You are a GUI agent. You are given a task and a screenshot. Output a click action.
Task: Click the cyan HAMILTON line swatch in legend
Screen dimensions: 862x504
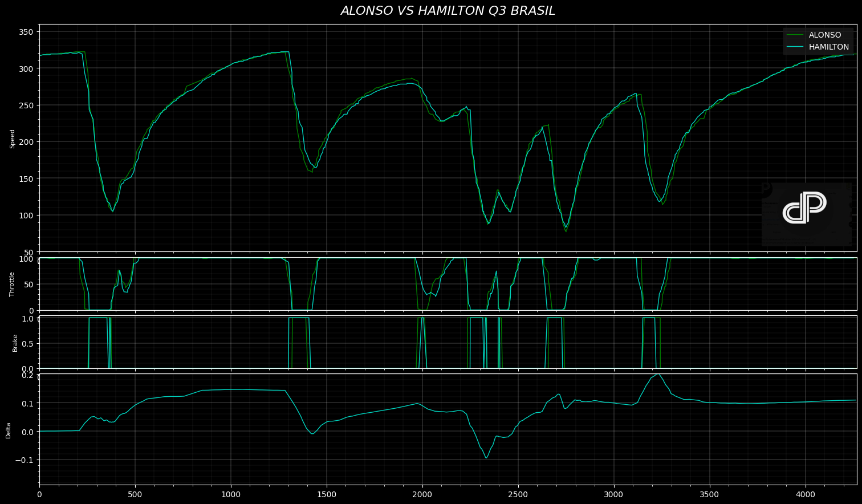point(795,47)
